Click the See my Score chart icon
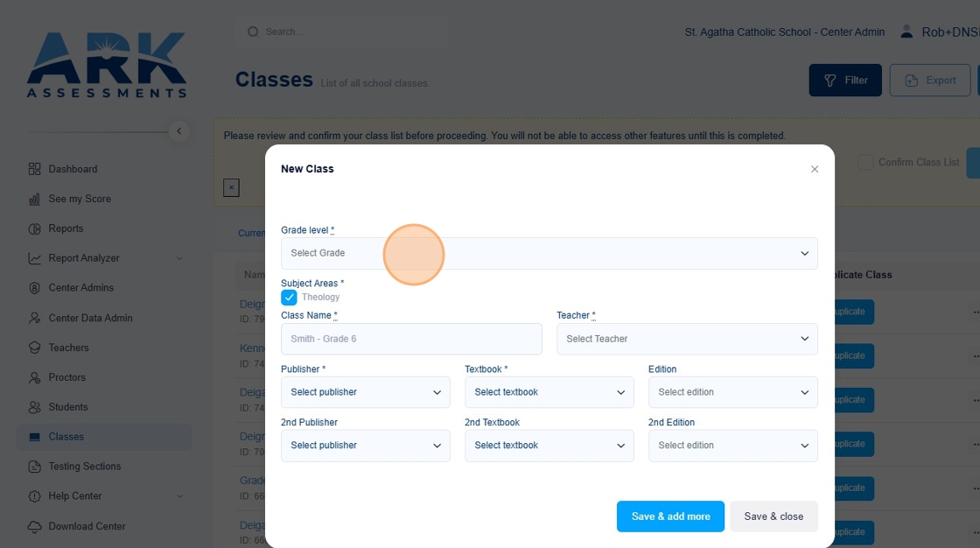The image size is (980, 548). (x=35, y=199)
